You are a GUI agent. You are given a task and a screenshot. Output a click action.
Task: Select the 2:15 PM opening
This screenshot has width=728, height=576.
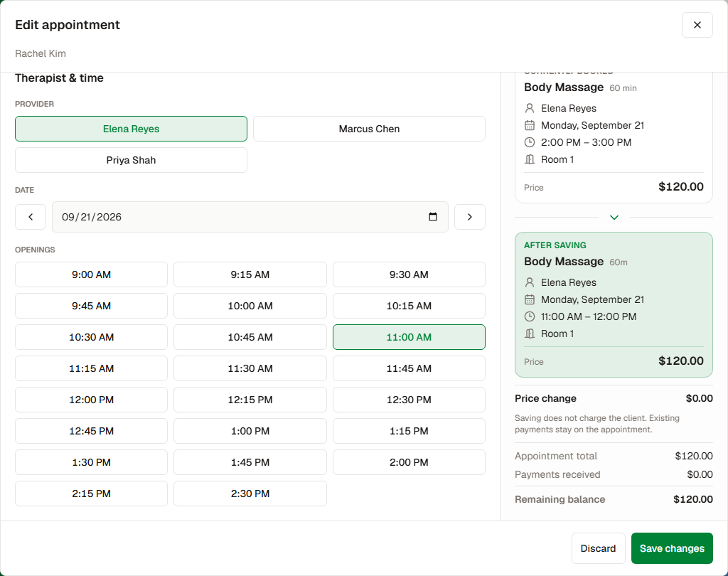coord(92,494)
